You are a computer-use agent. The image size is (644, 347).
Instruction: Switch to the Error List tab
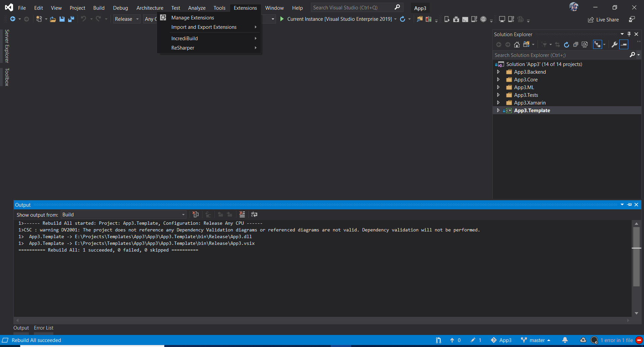tap(43, 328)
